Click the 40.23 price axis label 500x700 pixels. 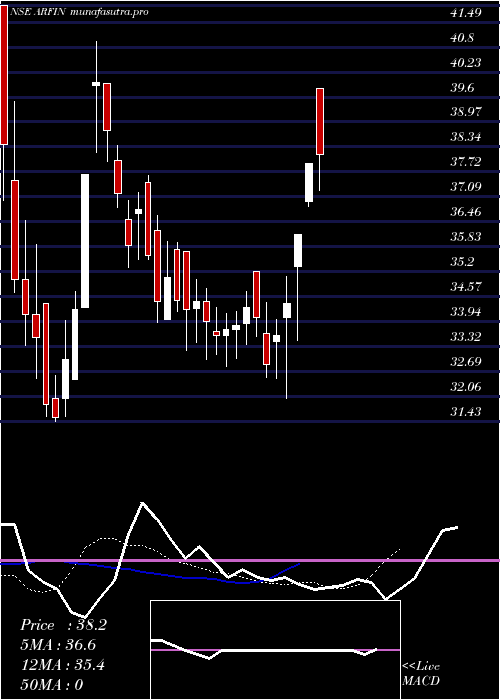point(466,63)
